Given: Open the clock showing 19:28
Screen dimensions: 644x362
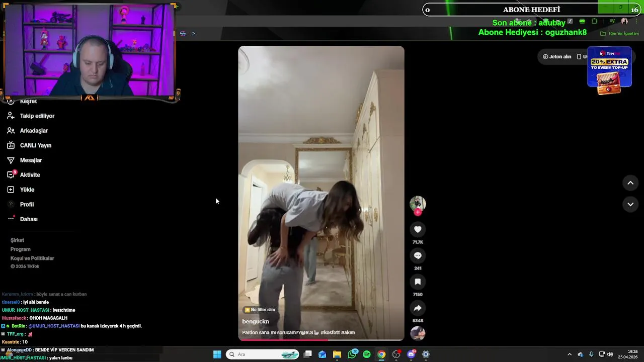Looking at the screenshot, I should [628, 354].
